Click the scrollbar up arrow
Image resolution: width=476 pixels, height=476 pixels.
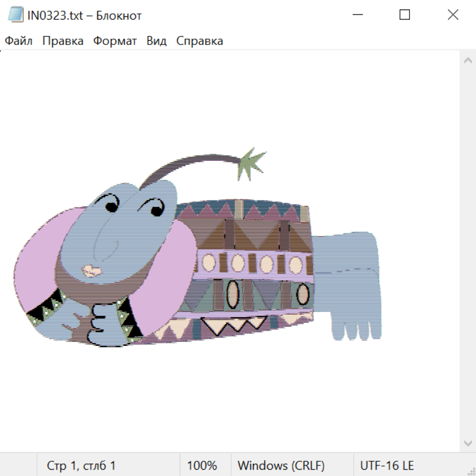point(468,60)
